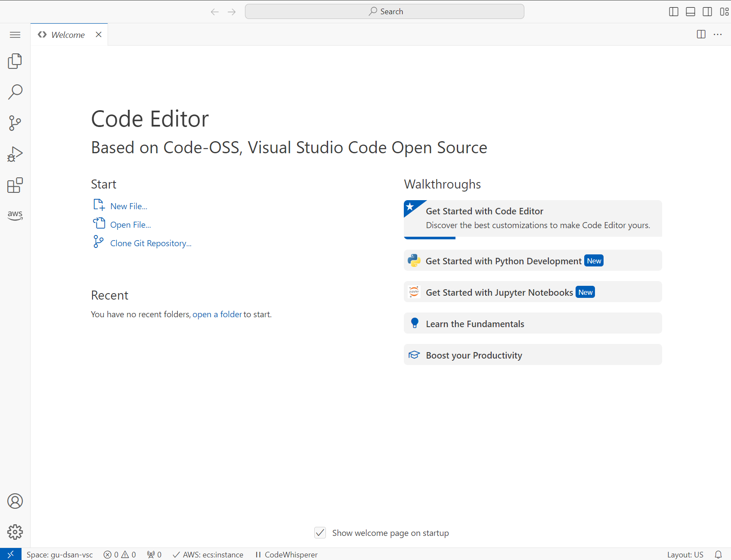Click the Search command center field
This screenshot has width=731, height=560.
tap(384, 12)
